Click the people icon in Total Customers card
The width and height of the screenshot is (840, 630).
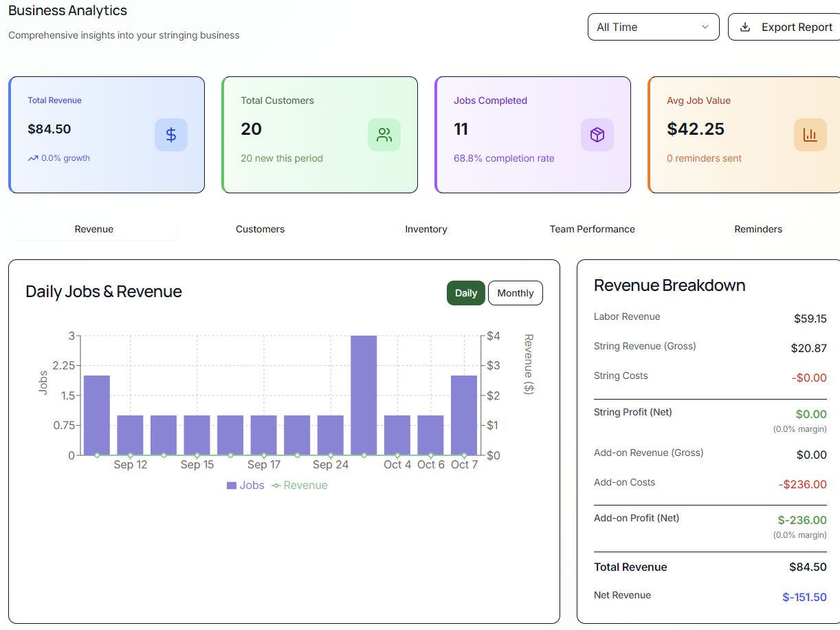[384, 135]
